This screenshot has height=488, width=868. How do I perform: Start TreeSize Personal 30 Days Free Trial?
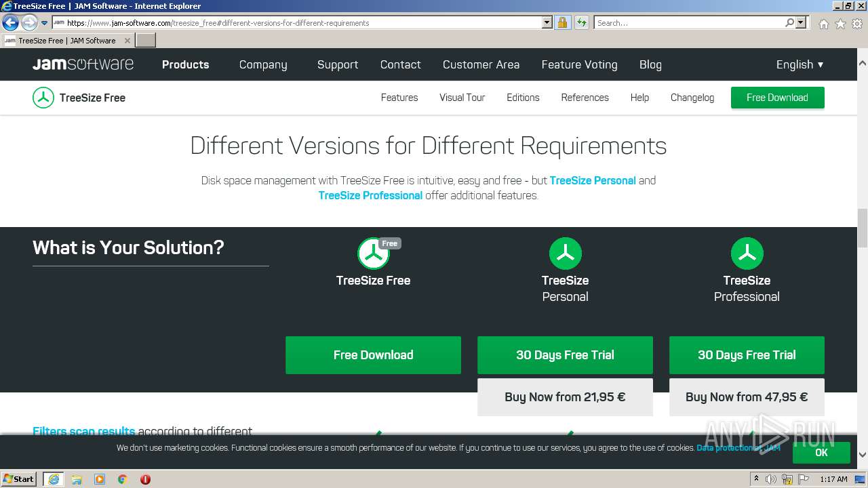click(x=565, y=355)
